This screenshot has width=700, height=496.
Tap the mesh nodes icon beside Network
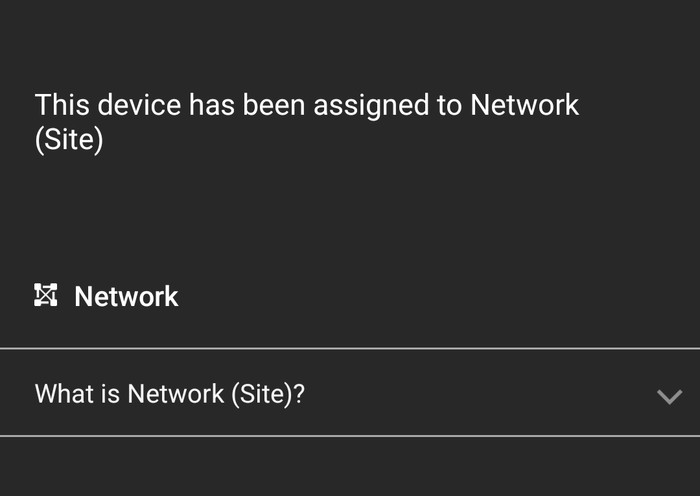click(46, 295)
